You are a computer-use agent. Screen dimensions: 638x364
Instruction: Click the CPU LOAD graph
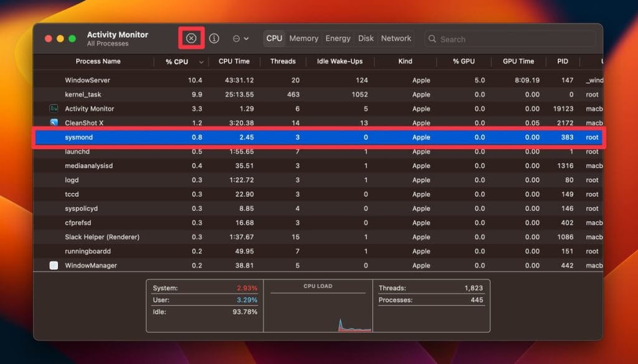[318, 312]
